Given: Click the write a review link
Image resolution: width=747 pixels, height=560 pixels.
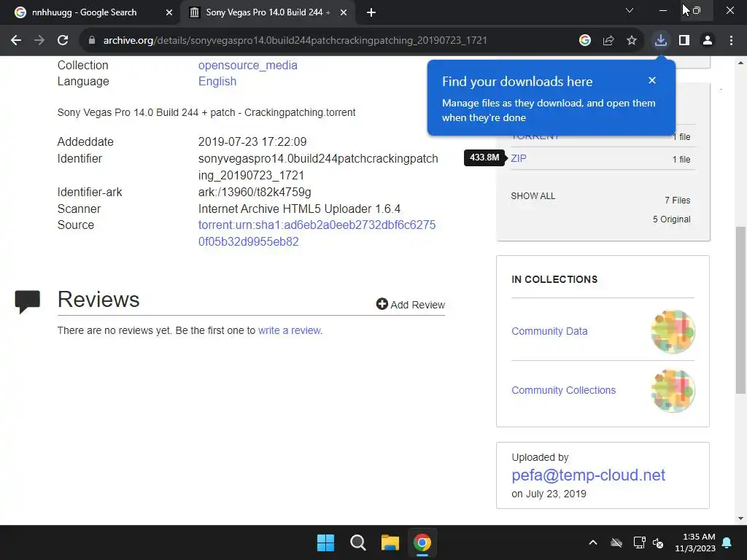Looking at the screenshot, I should [x=290, y=330].
